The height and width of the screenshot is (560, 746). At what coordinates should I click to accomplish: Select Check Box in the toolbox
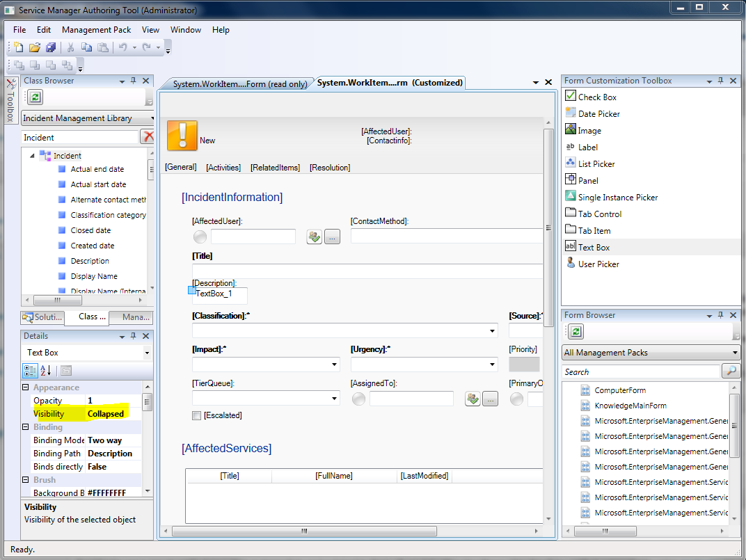tap(597, 97)
